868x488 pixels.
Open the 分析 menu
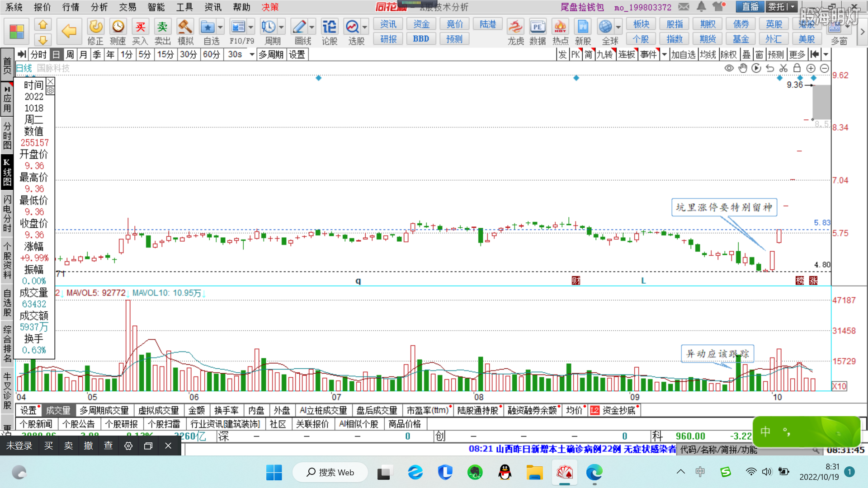99,7
